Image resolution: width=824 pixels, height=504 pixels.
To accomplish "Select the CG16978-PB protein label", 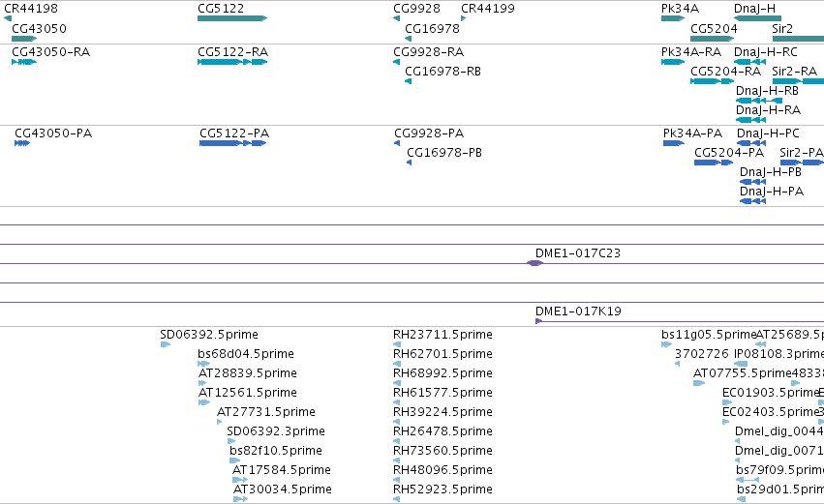I will point(444,153).
